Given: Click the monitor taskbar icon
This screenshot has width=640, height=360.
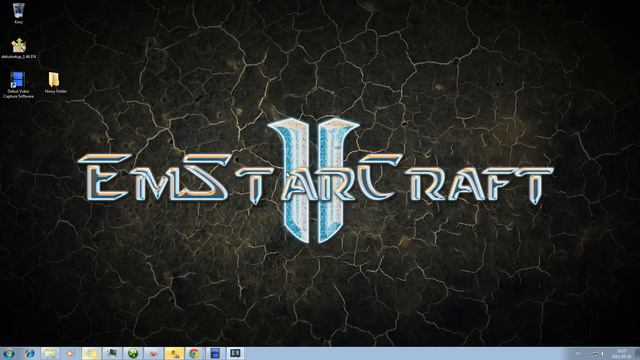Looking at the screenshot, I should [112, 353].
